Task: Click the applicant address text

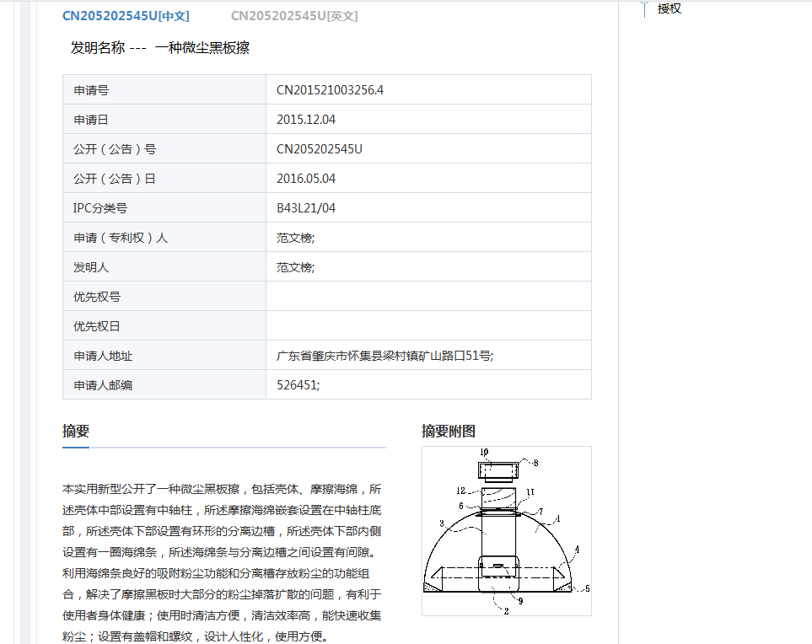Action: [x=384, y=356]
